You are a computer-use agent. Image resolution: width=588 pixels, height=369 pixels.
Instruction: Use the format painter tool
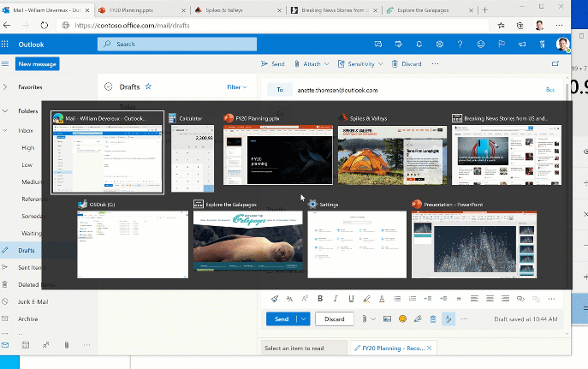pos(275,299)
